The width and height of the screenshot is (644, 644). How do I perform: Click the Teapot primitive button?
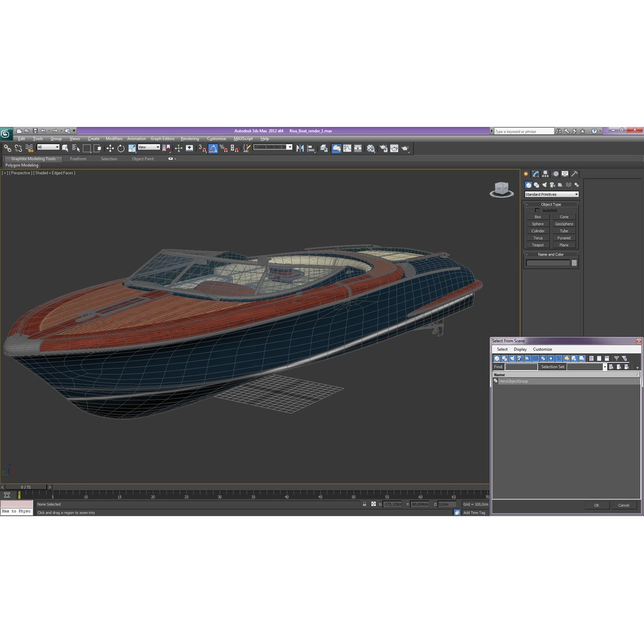tap(538, 245)
